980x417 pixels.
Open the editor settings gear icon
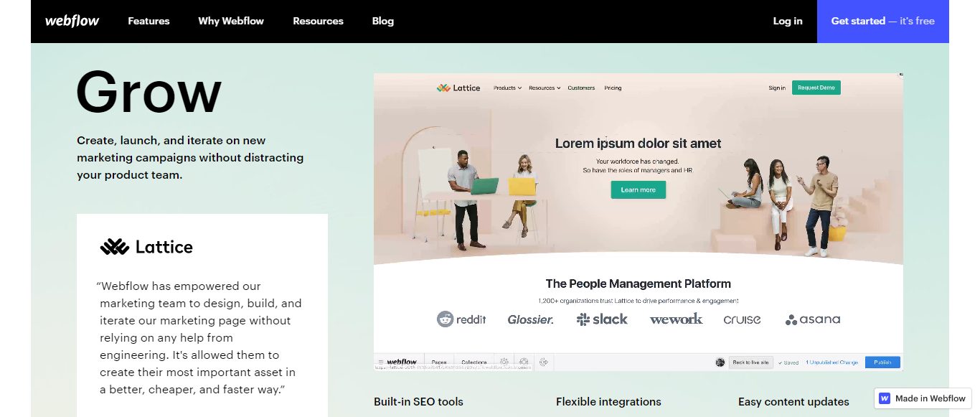point(504,362)
